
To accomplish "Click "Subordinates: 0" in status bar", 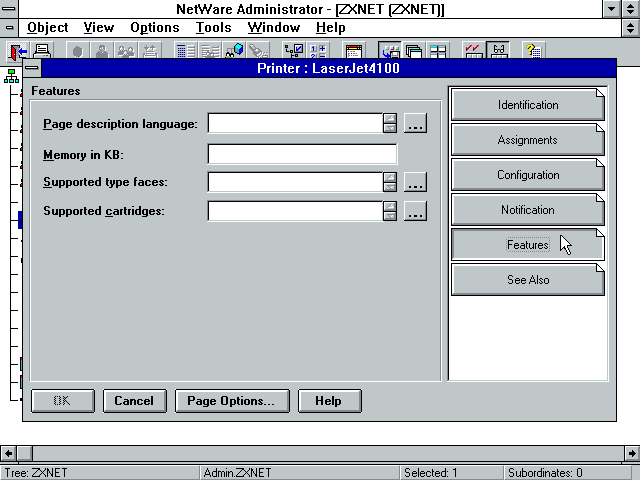I will (545, 473).
